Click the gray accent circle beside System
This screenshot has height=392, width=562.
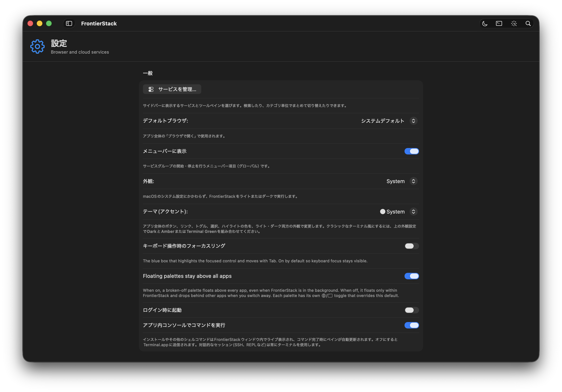[383, 212]
